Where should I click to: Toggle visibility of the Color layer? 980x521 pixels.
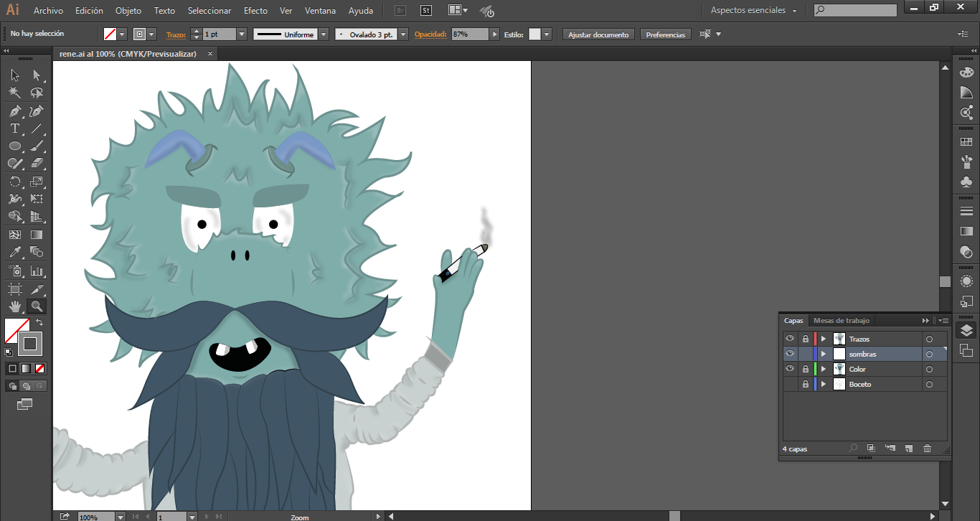(x=790, y=369)
